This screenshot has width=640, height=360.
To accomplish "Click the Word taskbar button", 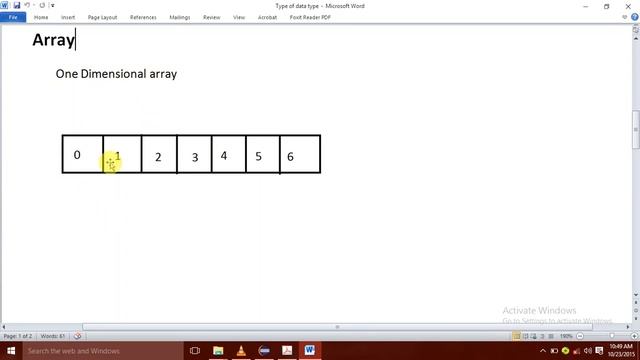I will point(310,351).
